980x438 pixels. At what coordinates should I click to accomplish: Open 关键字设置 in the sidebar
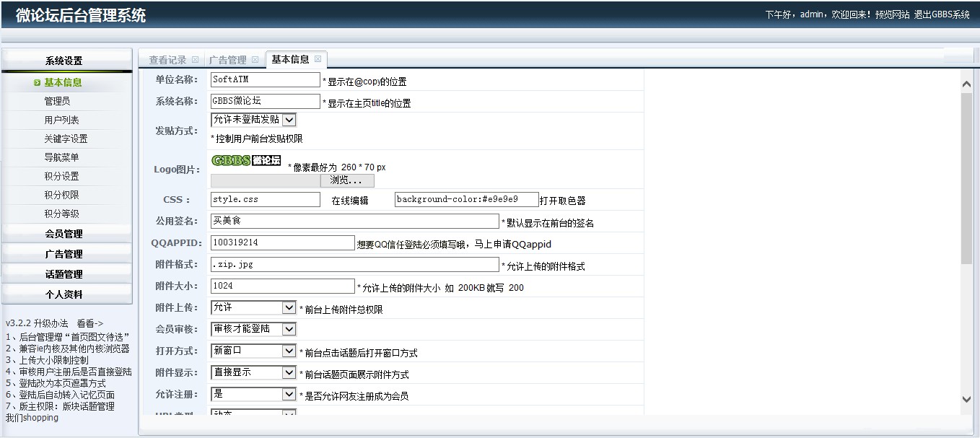(x=66, y=139)
